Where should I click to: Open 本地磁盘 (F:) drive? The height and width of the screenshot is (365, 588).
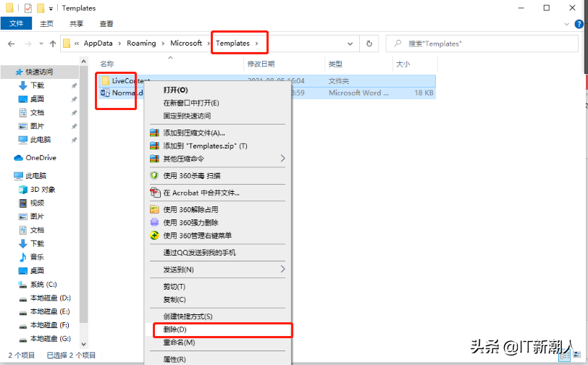[x=49, y=325]
